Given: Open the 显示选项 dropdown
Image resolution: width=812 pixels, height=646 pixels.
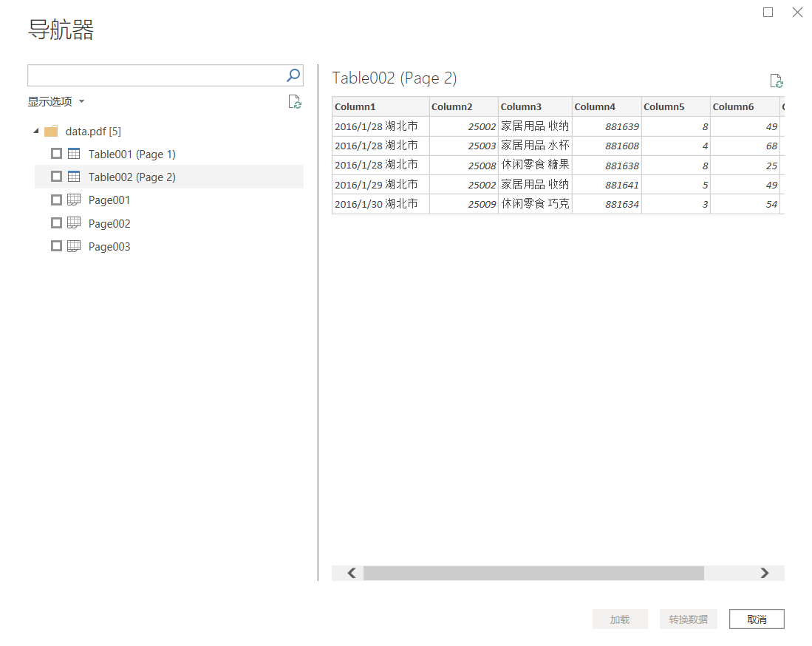Looking at the screenshot, I should click(x=56, y=101).
